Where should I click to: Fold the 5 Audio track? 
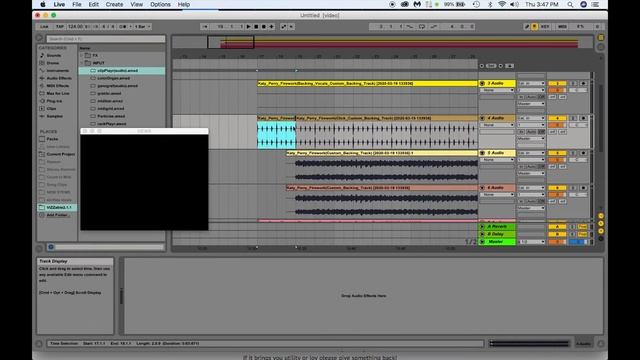[482, 153]
